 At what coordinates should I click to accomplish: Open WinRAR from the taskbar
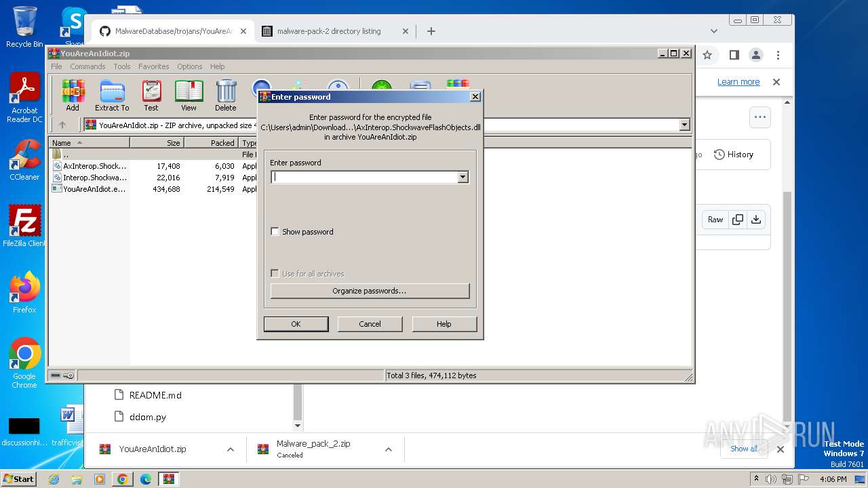tap(169, 479)
